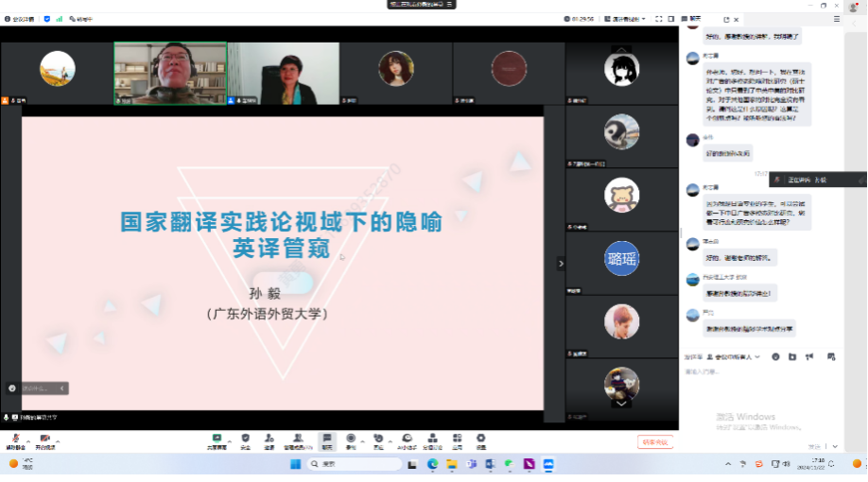Click the taskbar search box
Image resolution: width=868 pixels, height=482 pixels.
click(355, 464)
